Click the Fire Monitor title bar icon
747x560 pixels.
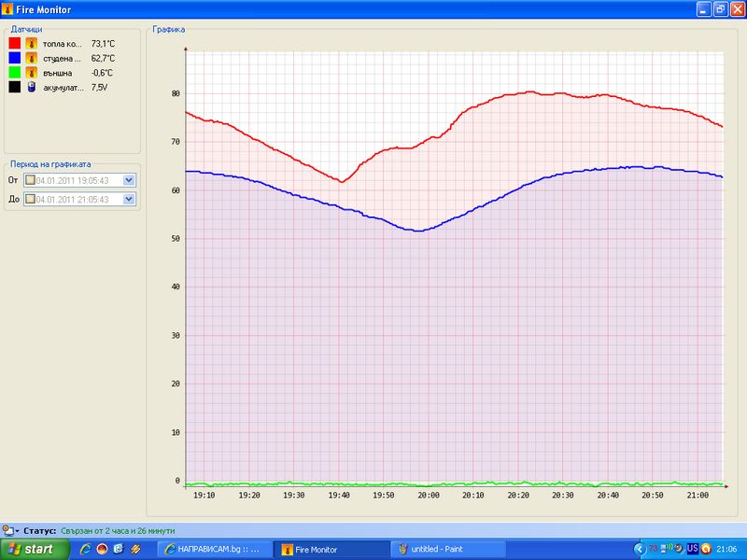tap(8, 8)
